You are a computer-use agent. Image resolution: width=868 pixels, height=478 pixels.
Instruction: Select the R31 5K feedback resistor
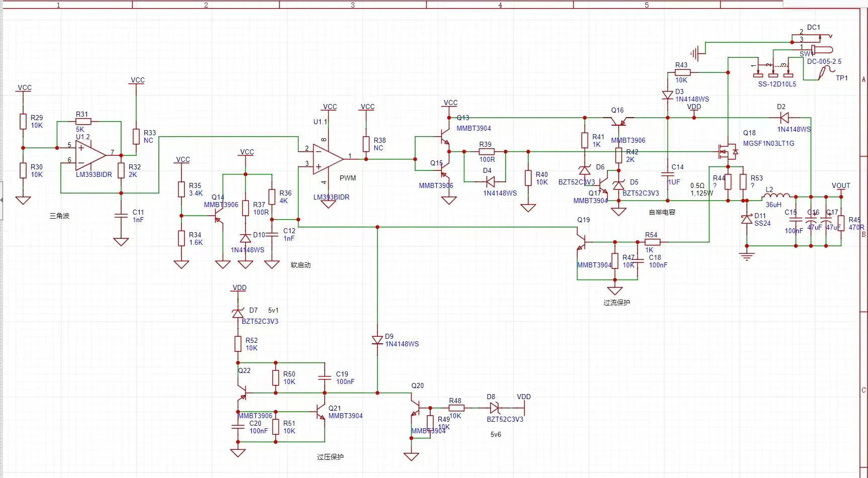(x=83, y=122)
